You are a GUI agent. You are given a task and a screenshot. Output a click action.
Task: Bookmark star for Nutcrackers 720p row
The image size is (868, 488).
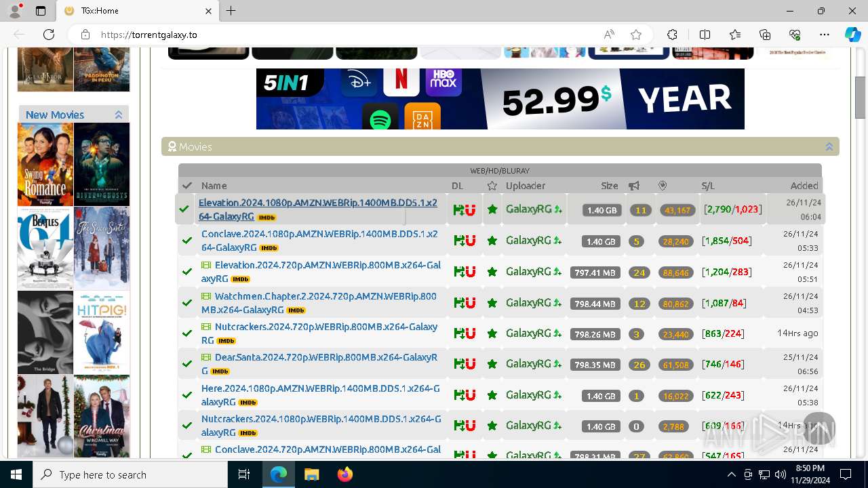492,333
